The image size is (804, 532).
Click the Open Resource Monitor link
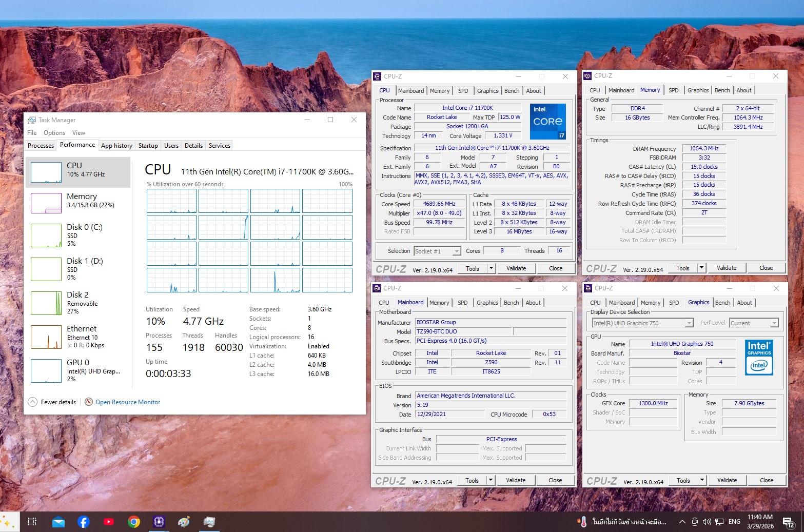click(x=128, y=402)
